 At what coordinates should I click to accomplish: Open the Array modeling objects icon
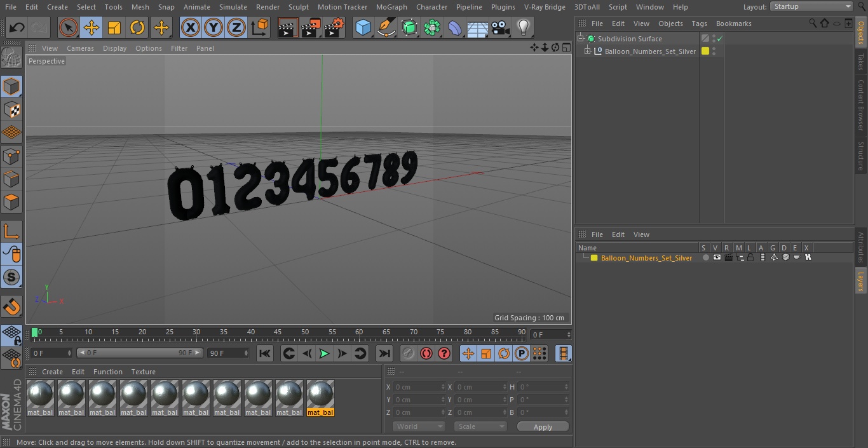click(432, 27)
